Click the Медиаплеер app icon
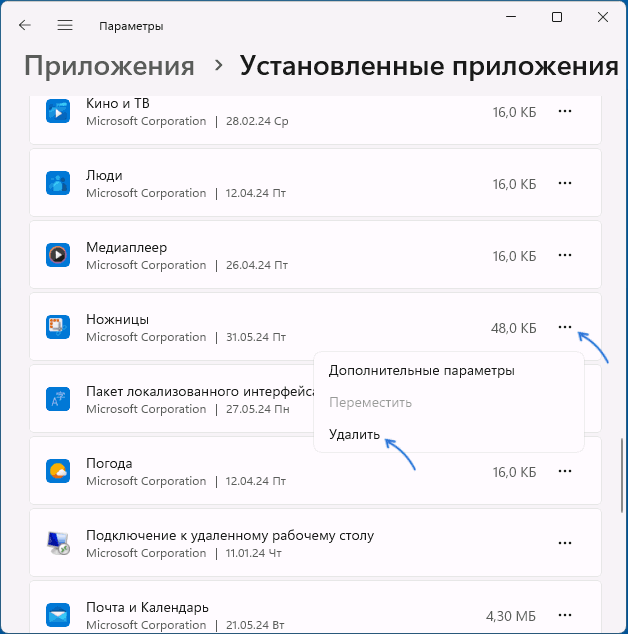The image size is (628, 634). click(58, 255)
